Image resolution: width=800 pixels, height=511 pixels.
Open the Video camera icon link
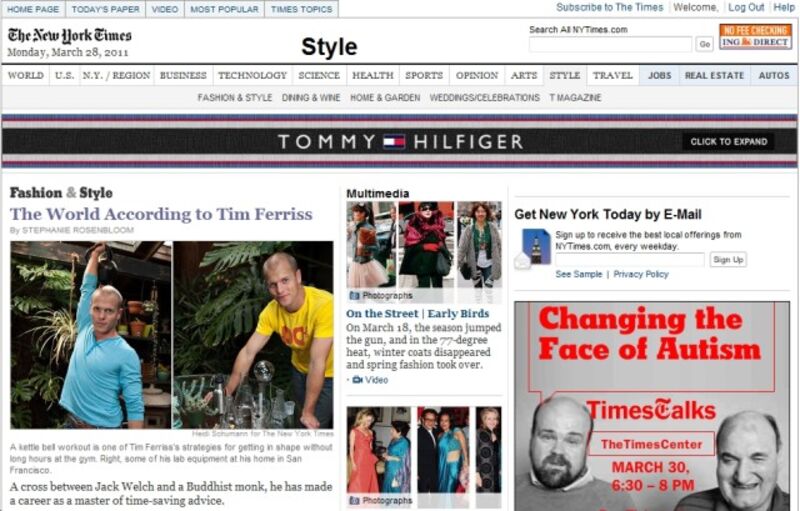coord(358,380)
